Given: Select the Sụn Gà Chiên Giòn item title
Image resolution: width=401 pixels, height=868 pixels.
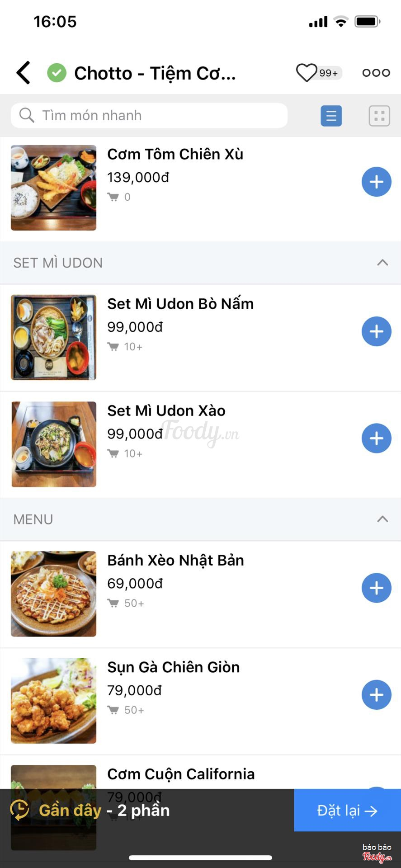Looking at the screenshot, I should tap(174, 667).
